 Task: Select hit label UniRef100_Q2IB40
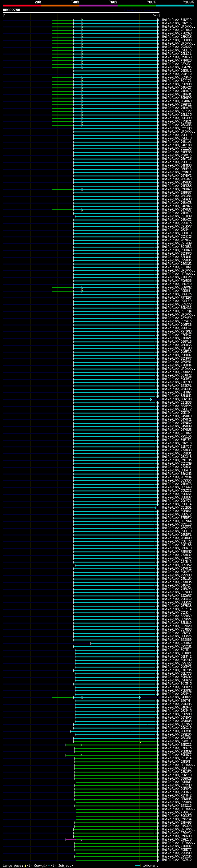[x=177, y=30]
